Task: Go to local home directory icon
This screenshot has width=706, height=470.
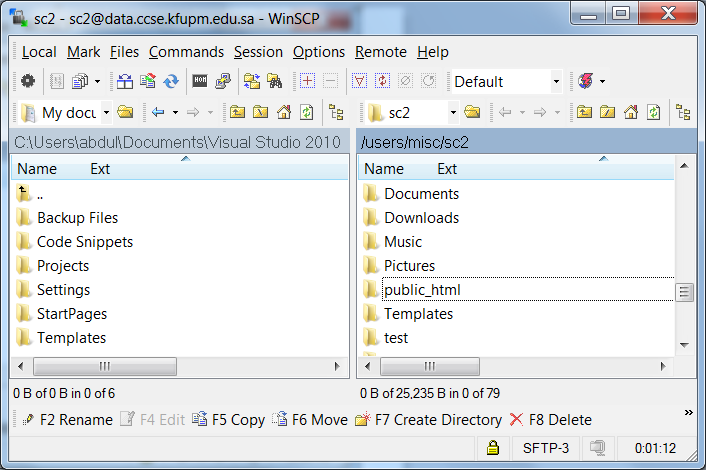Action: (x=284, y=112)
